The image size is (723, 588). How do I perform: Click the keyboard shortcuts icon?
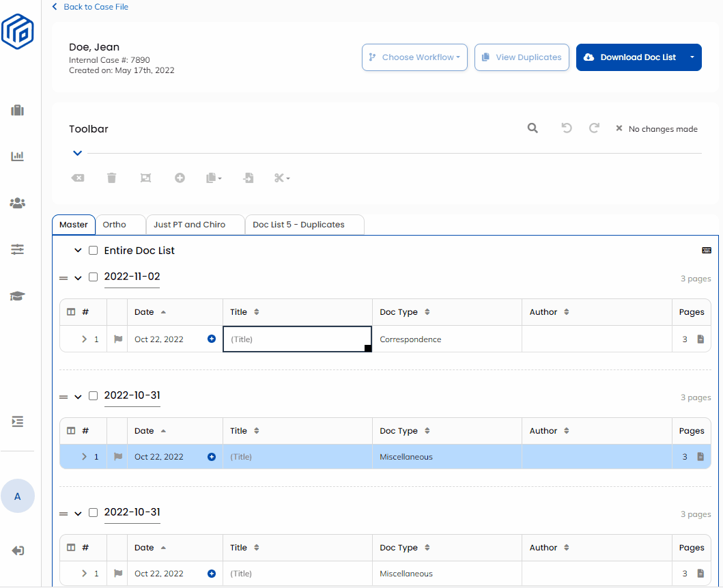707,251
